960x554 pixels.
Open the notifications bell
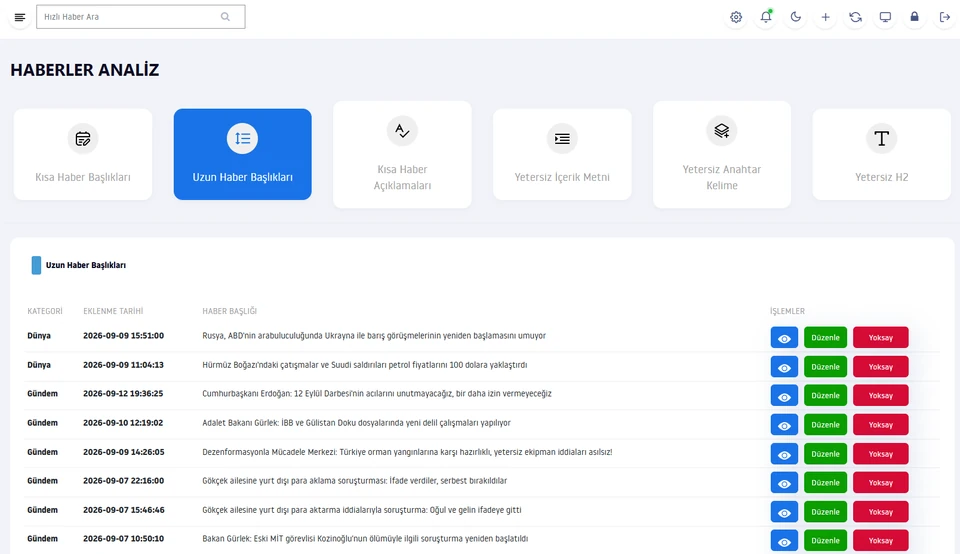tap(766, 17)
